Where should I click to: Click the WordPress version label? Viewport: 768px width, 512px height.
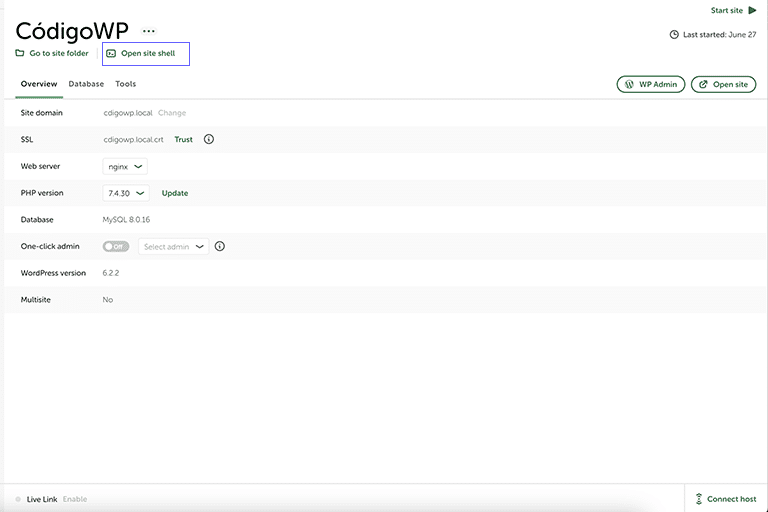pyautogui.click(x=53, y=273)
